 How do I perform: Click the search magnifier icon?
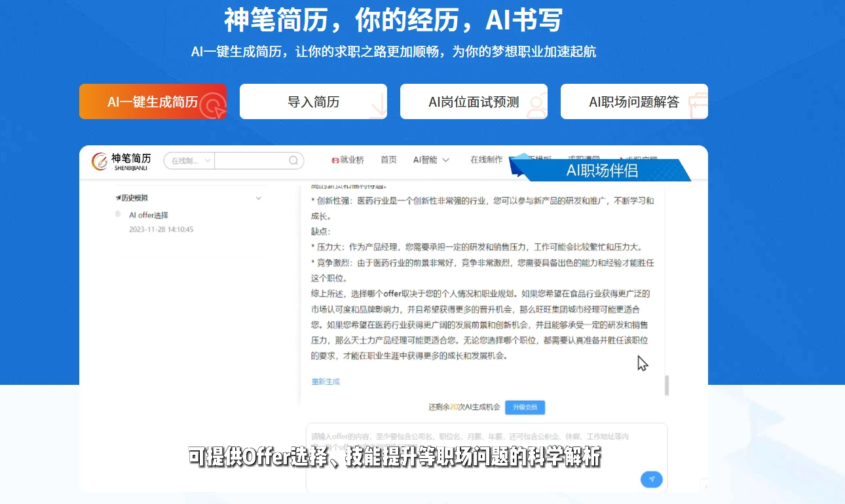(x=294, y=160)
